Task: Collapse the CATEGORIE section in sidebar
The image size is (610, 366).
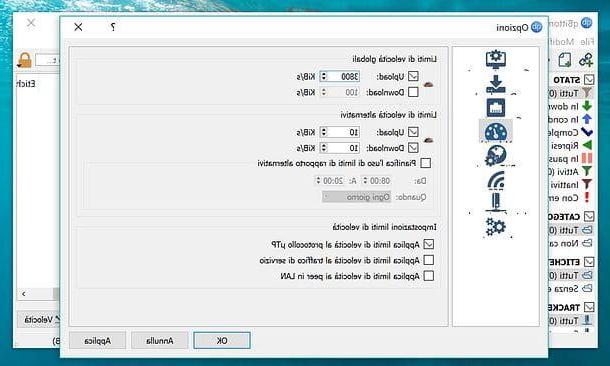Action: tap(589, 216)
